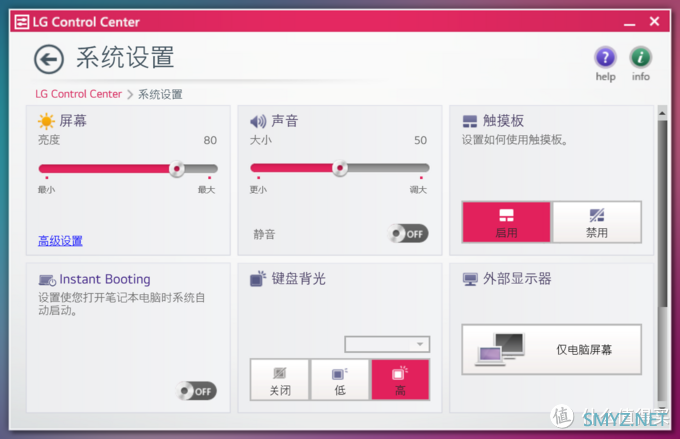Open the help question mark icon
Image resolution: width=680 pixels, height=439 pixels.
(605, 57)
